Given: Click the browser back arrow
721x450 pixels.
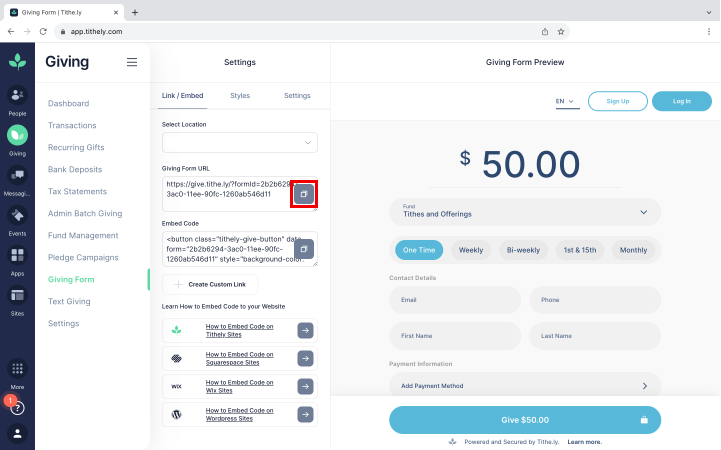Looking at the screenshot, I should click(x=11, y=32).
